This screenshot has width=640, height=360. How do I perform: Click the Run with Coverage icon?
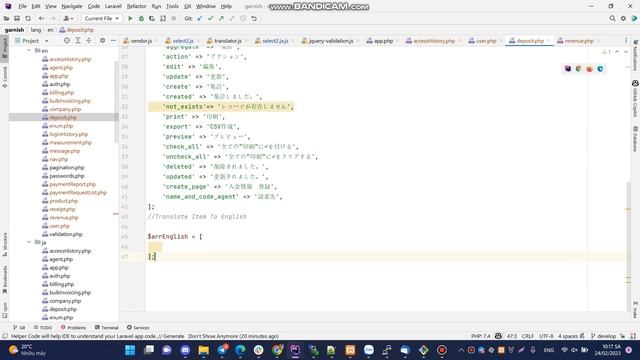(x=152, y=18)
